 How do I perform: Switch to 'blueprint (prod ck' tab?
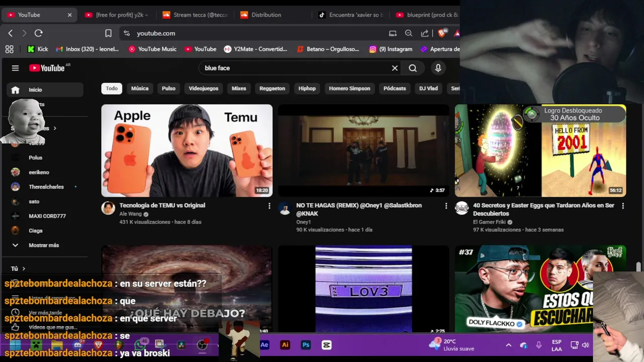click(x=427, y=15)
